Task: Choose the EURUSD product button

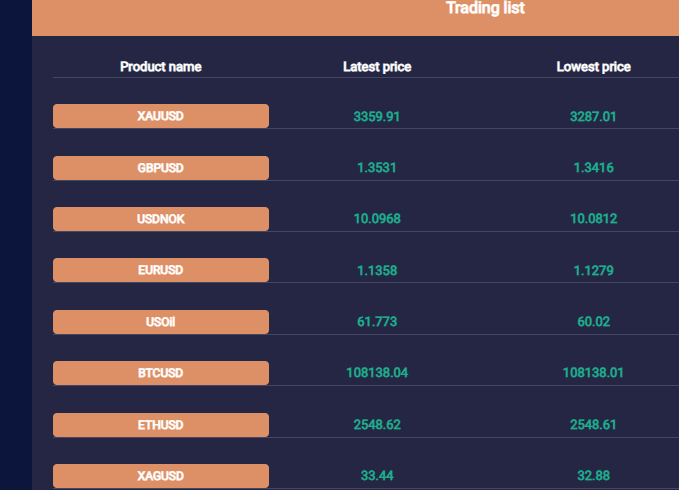Action: point(160,270)
